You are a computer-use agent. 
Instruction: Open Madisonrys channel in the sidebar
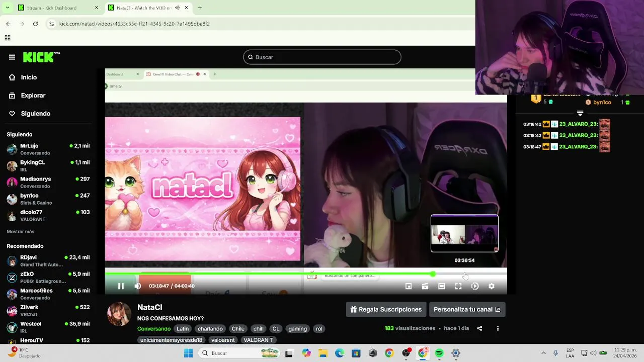tap(48, 183)
